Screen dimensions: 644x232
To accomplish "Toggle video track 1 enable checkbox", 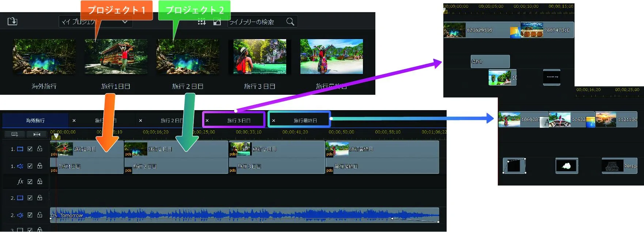I will (x=30, y=149).
